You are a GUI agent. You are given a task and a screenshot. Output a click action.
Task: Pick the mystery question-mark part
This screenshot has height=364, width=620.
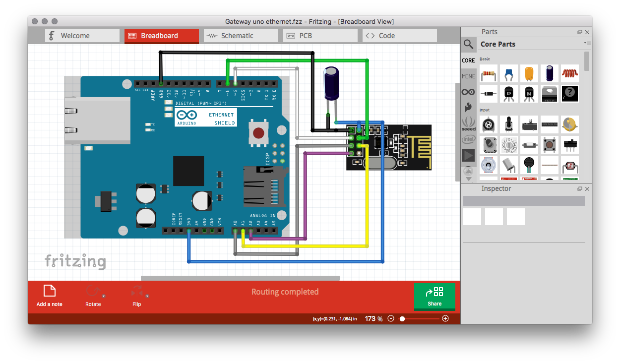(570, 94)
